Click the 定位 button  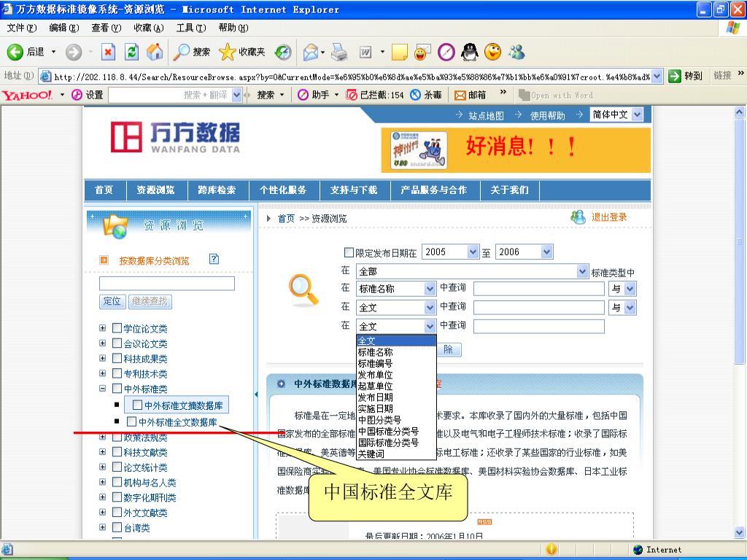[112, 301]
